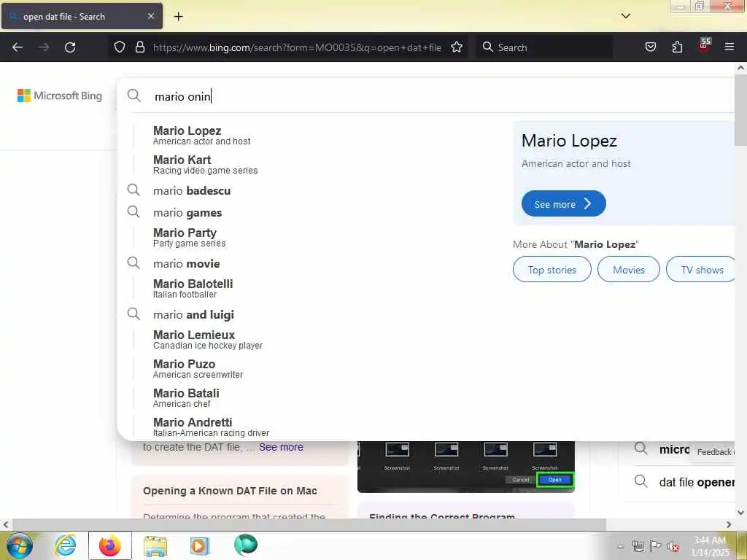Open Windows Media Player taskbar icon

tap(200, 545)
